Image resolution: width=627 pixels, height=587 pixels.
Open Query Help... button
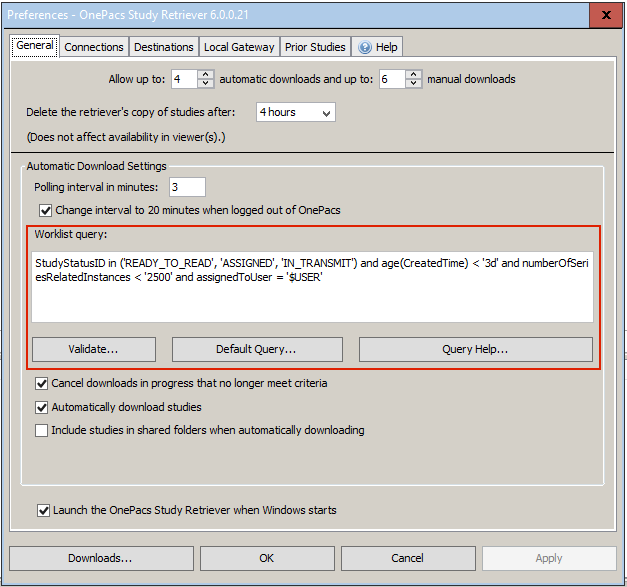[475, 349]
